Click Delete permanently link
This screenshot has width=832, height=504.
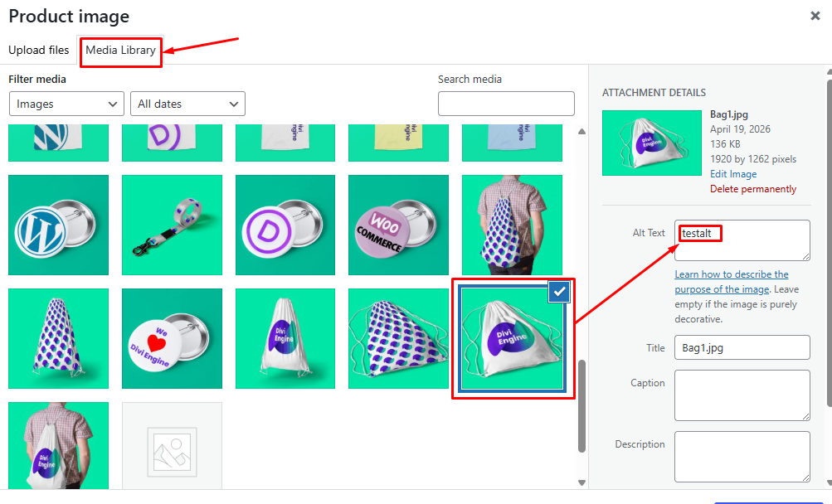click(753, 189)
